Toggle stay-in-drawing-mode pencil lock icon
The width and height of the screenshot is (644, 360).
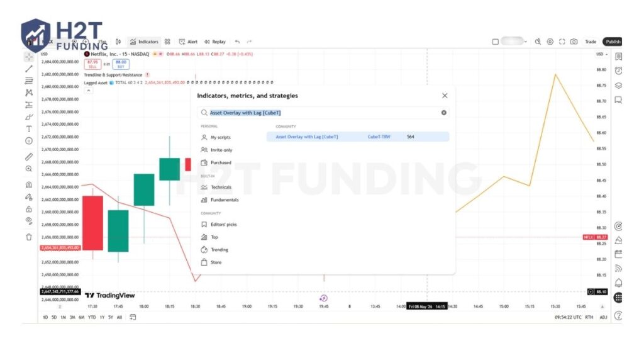click(29, 197)
